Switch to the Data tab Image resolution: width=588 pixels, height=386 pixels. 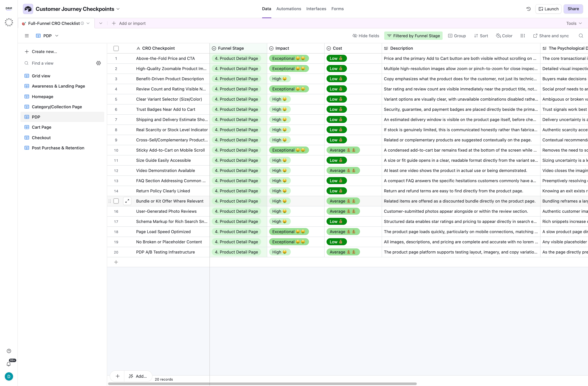coord(267,9)
